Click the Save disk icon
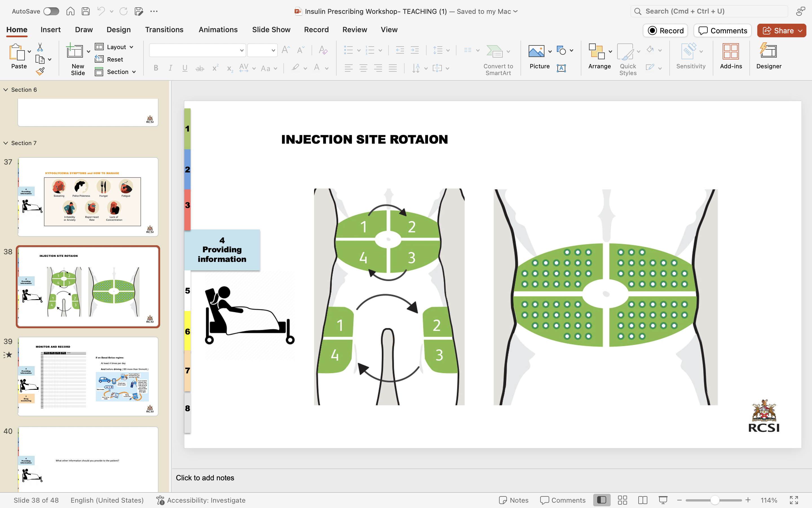812x508 pixels. pyautogui.click(x=85, y=11)
